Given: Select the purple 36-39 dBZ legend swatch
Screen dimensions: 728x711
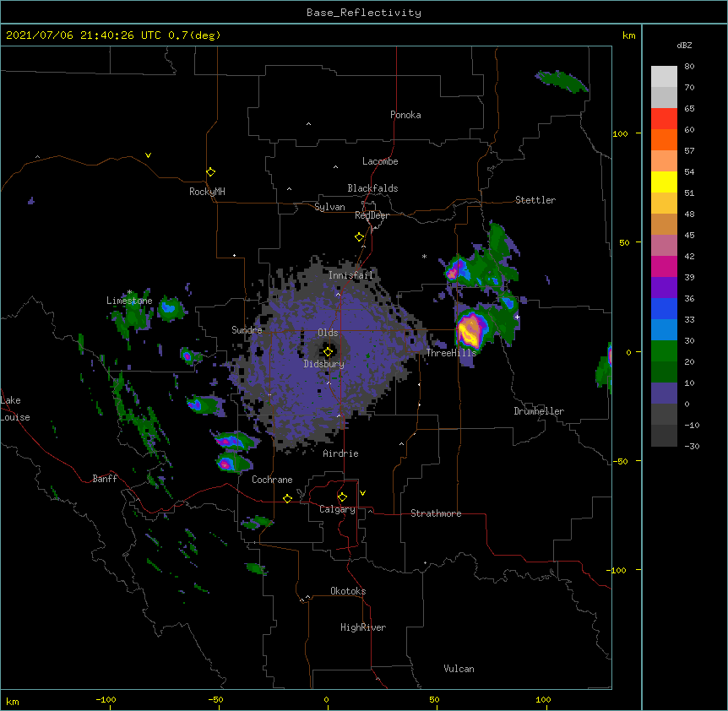Looking at the screenshot, I should (664, 288).
